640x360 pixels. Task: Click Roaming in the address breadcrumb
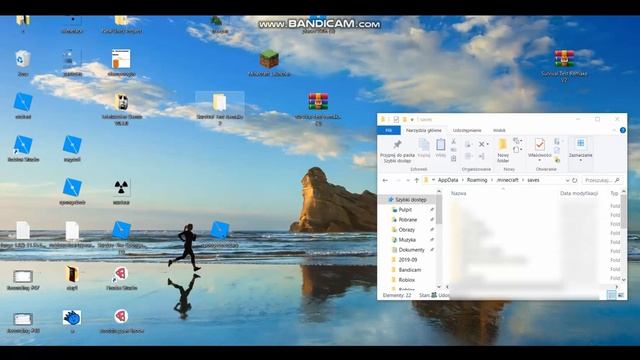point(477,180)
